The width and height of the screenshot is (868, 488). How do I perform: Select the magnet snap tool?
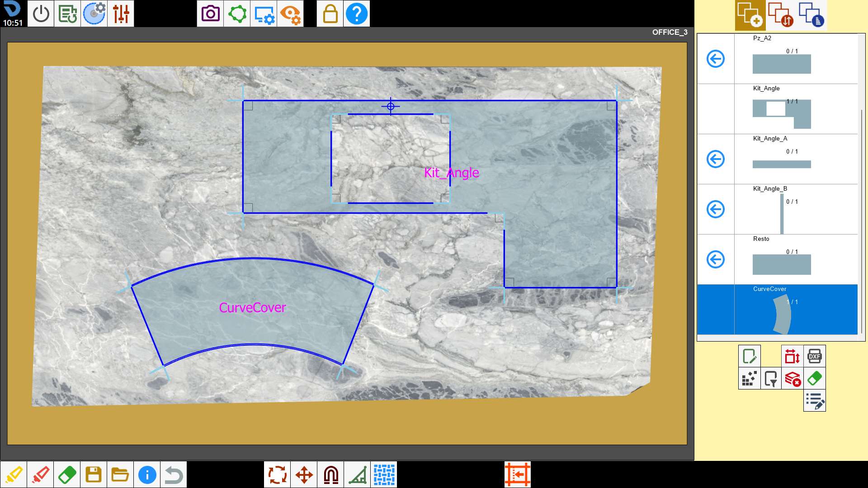[x=331, y=475]
